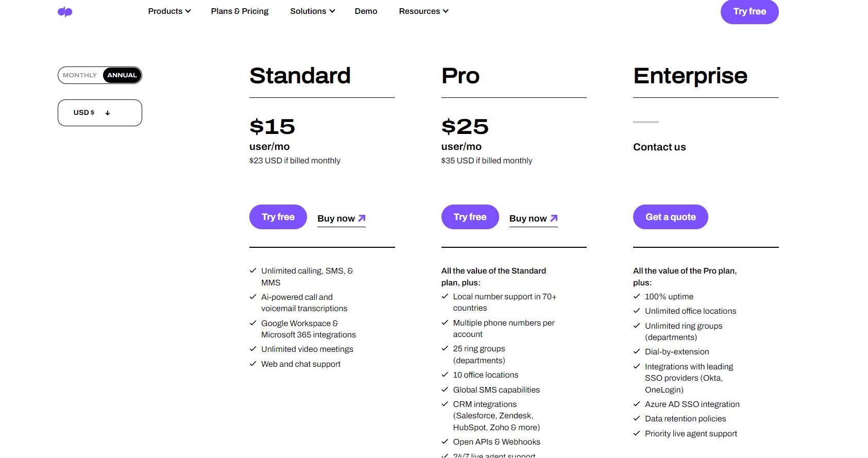Click the Dialpad logo icon
Screen dimensions: 868x458
pos(65,11)
